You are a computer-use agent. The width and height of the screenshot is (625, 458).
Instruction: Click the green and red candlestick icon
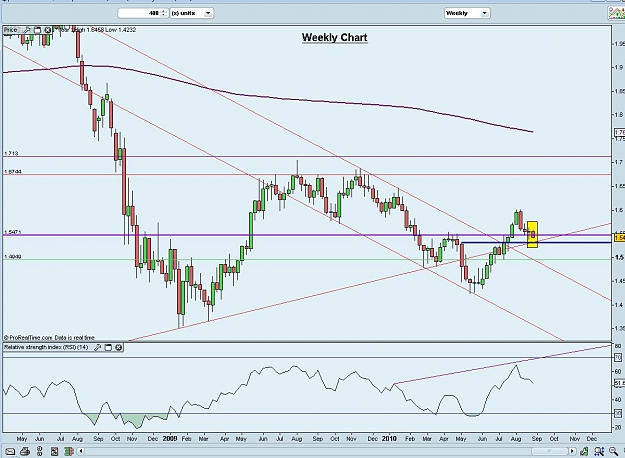point(69,452)
